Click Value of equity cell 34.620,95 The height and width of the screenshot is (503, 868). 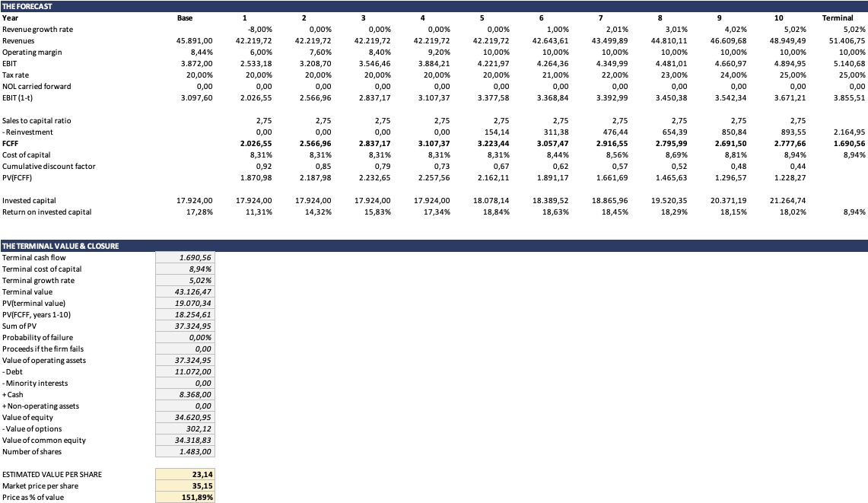(x=185, y=418)
